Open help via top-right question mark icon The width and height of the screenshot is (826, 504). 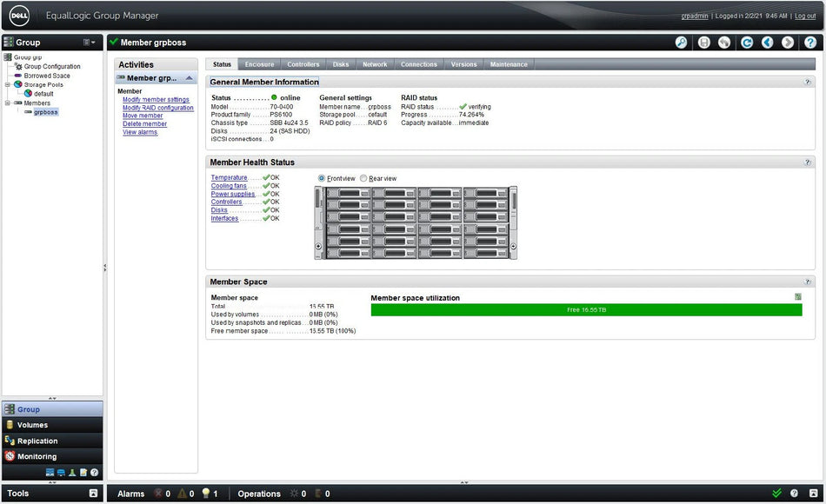click(810, 43)
